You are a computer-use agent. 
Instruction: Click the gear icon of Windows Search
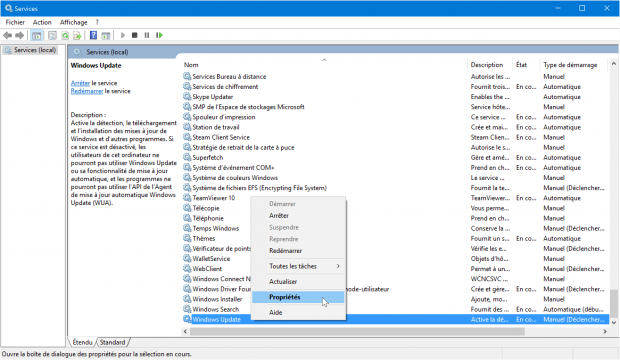(187, 309)
